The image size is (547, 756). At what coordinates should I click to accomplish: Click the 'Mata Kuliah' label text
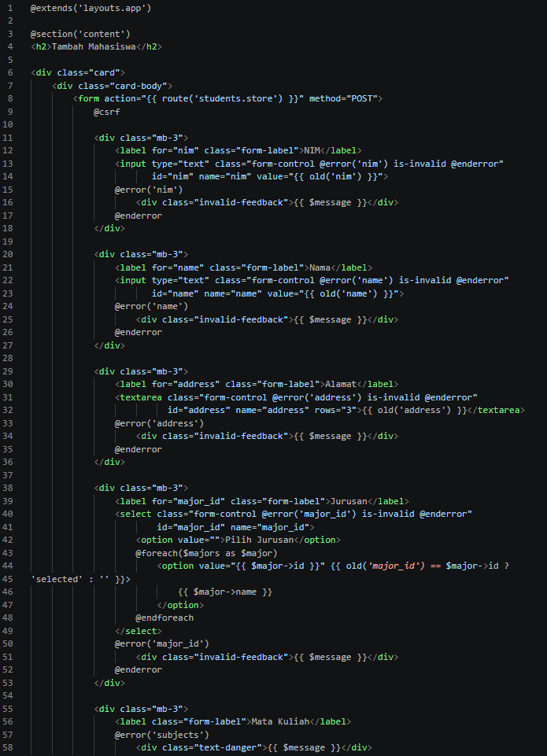point(280,721)
